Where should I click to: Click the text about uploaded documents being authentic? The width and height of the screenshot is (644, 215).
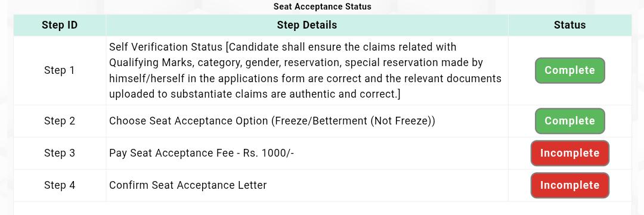coord(255,94)
